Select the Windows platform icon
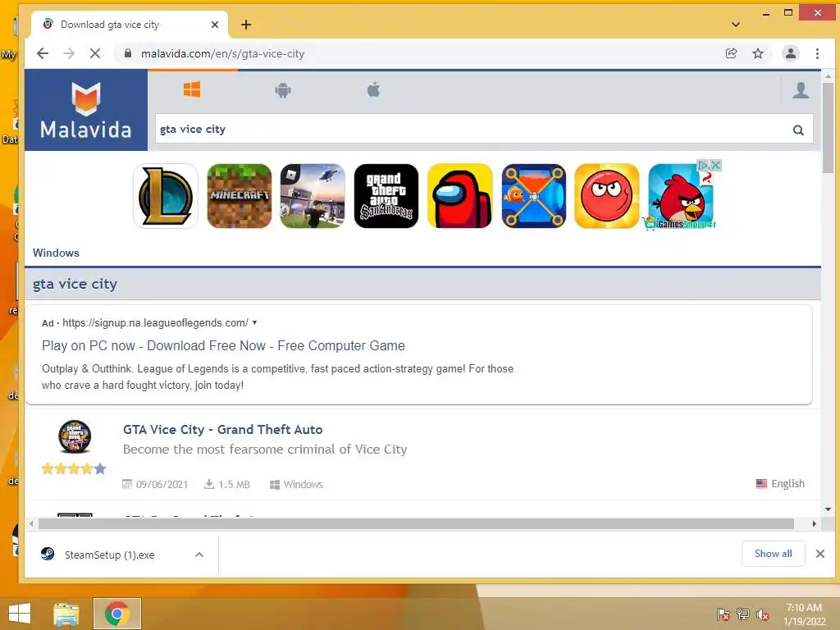The width and height of the screenshot is (840, 630). tap(192, 89)
